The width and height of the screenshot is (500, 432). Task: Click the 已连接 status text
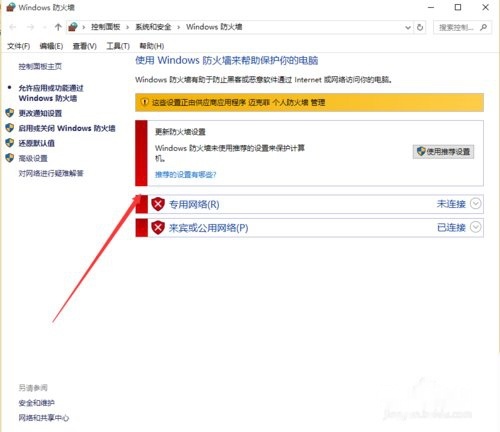[x=451, y=227]
